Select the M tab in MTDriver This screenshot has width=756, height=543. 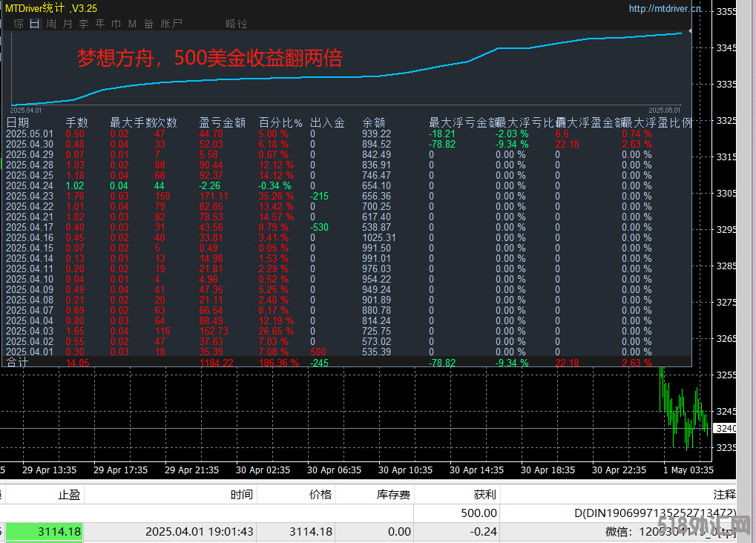(x=132, y=24)
